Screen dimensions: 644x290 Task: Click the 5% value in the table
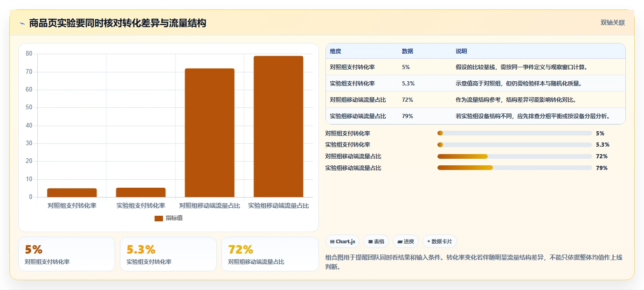406,67
